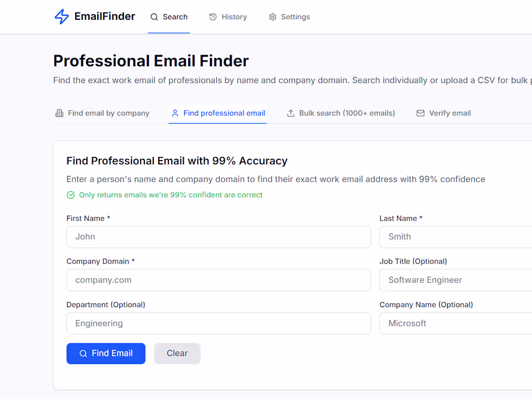The image size is (532, 399).
Task: Switch to Bulk search (1000+ emails) tab
Action: tap(341, 113)
